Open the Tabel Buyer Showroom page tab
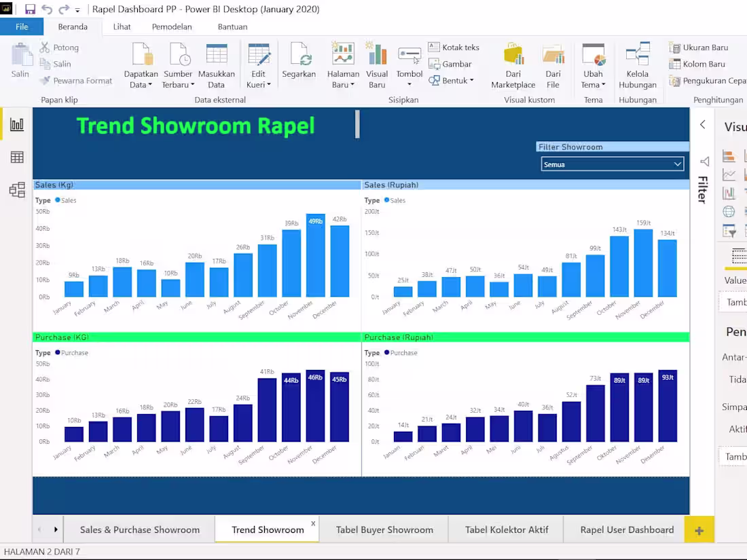Image resolution: width=747 pixels, height=560 pixels. [384, 529]
